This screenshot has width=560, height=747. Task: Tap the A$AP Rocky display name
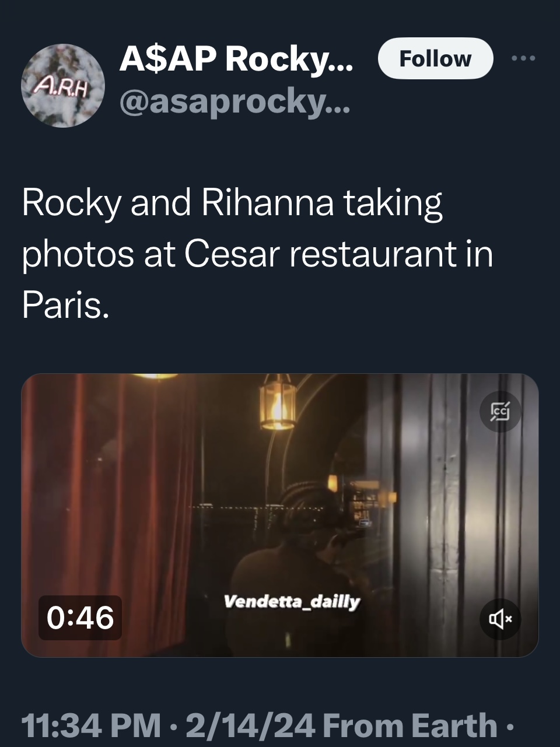pyautogui.click(x=236, y=58)
